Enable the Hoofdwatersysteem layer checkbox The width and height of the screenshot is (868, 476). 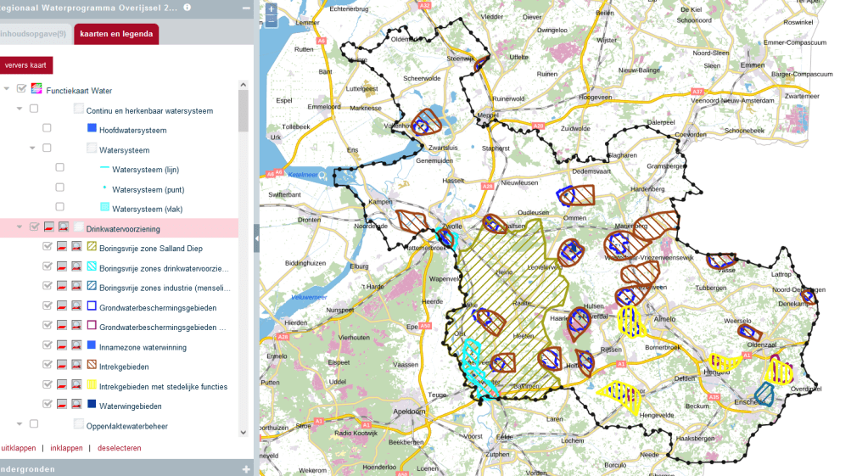pos(48,130)
